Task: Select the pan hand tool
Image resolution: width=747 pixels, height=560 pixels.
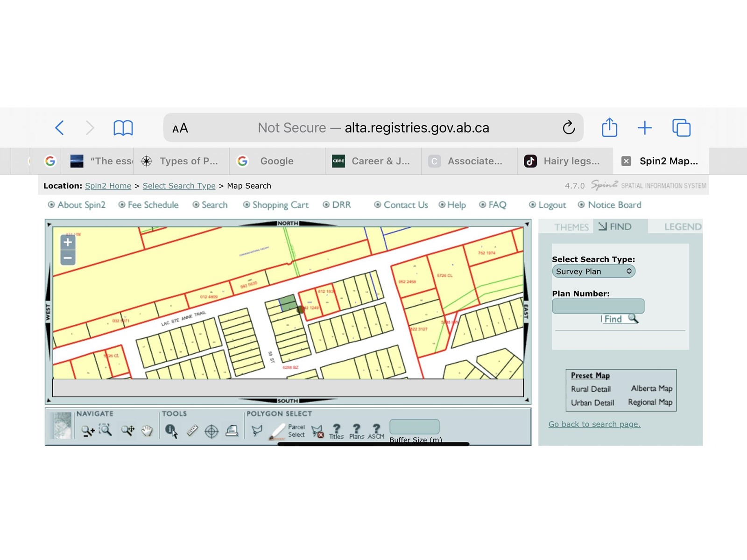Action: pos(147,430)
